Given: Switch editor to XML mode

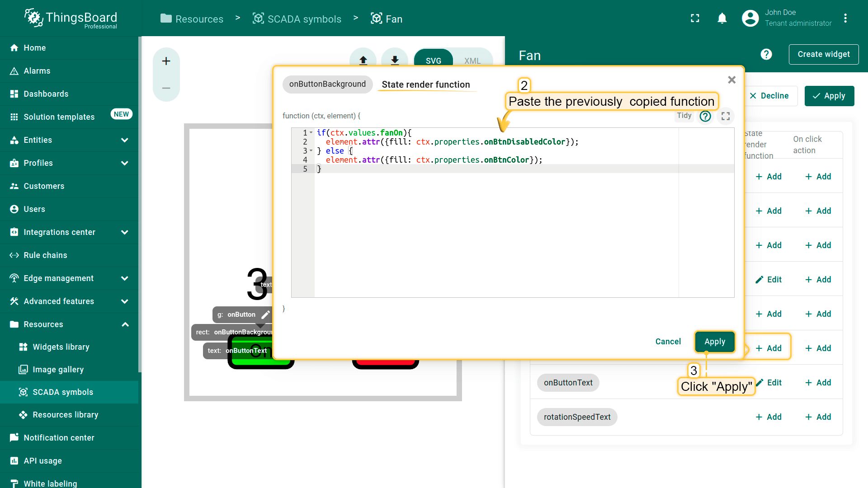Looking at the screenshot, I should click(x=472, y=61).
